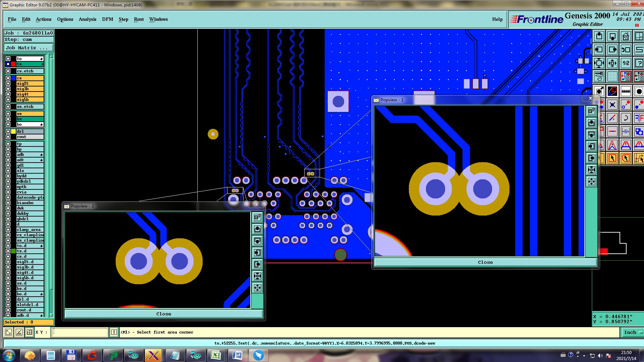Select the polygon arrow selection tool

626,158
